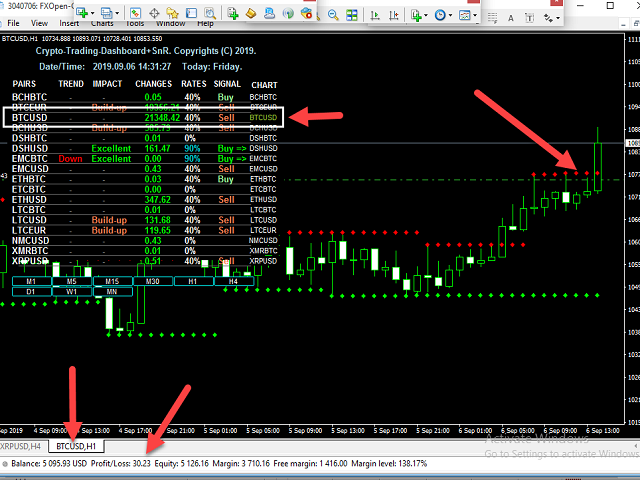Image resolution: width=640 pixels, height=480 pixels.
Task: Click the 'Margin level: 138.17%' status text
Action: (389, 464)
